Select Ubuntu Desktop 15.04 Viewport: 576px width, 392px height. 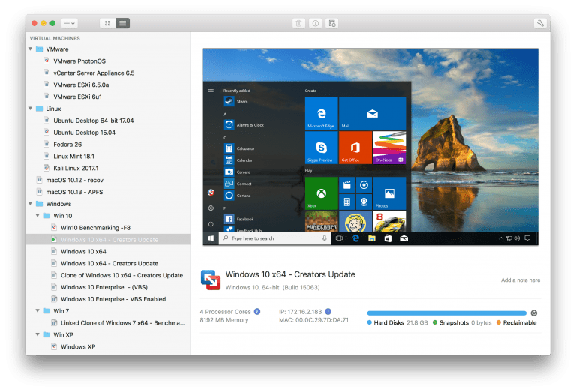coord(108,133)
